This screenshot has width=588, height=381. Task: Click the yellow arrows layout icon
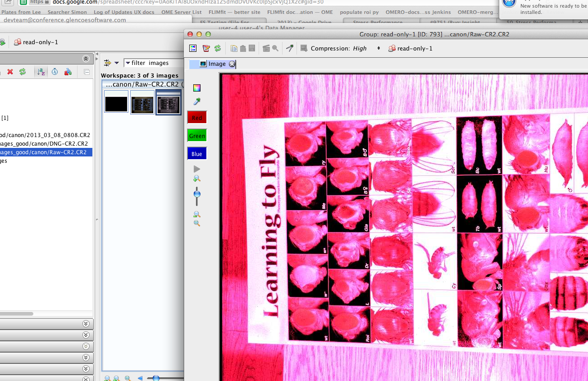point(107,63)
